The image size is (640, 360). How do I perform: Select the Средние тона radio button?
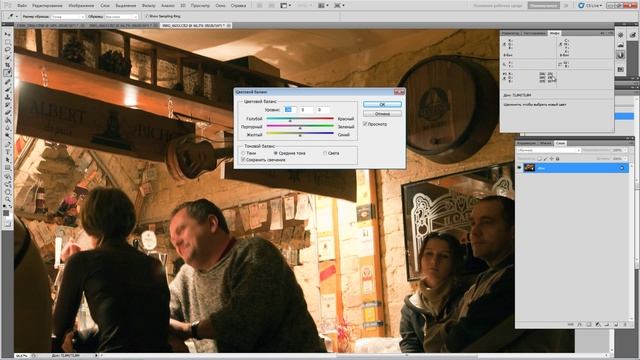pyautogui.click(x=276, y=153)
